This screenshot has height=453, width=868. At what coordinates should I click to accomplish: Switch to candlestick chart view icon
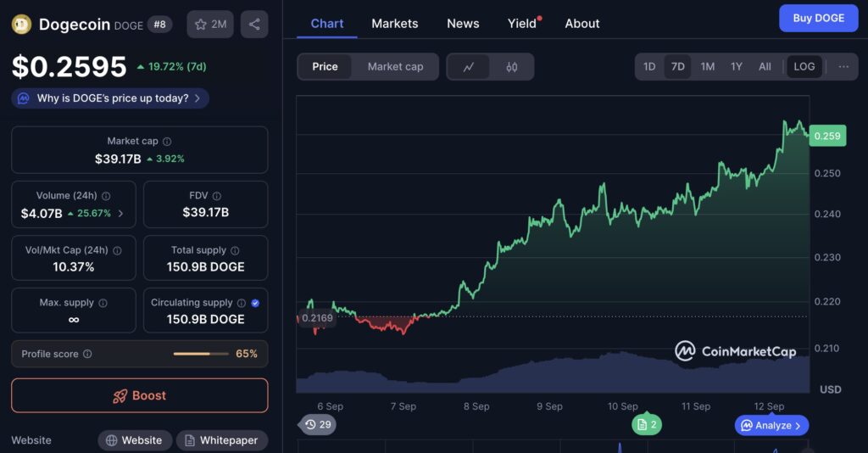coord(511,67)
